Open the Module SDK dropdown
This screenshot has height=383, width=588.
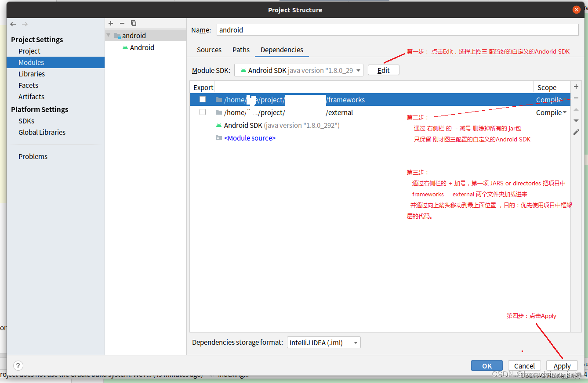[x=299, y=70]
